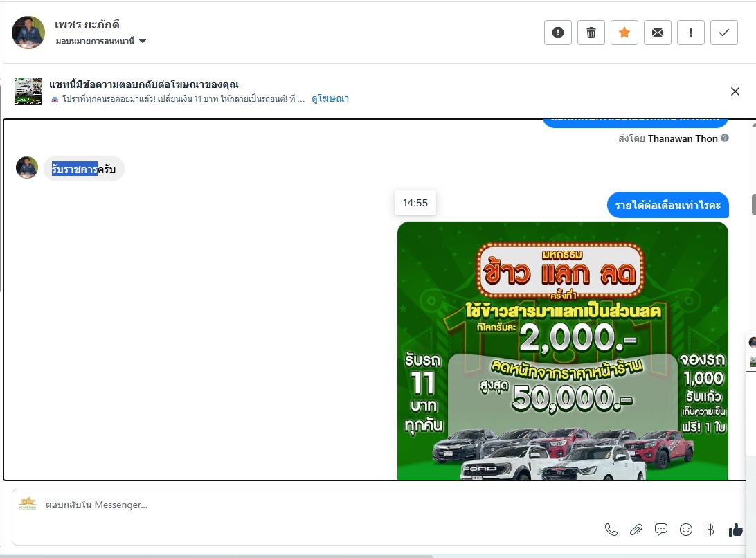Image resolution: width=756 pixels, height=558 pixels.
Task: Click the blue message รายได้ต่อเดือนเท่าไรคะ
Action: pyautogui.click(x=668, y=205)
